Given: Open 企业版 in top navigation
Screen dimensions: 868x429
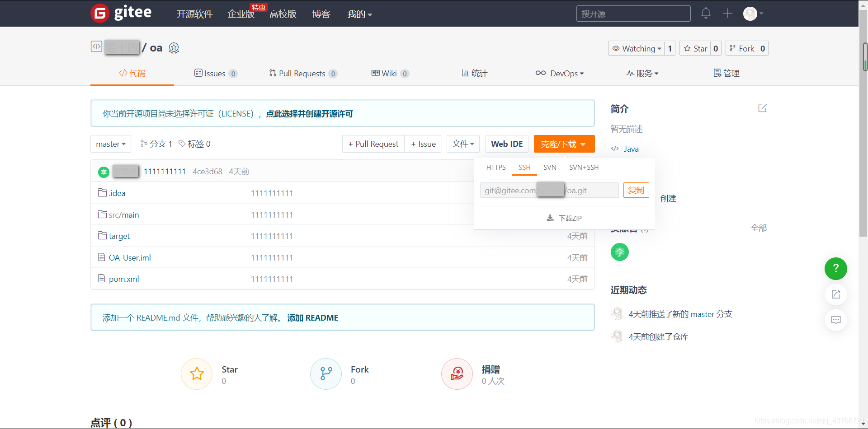Looking at the screenshot, I should (241, 14).
